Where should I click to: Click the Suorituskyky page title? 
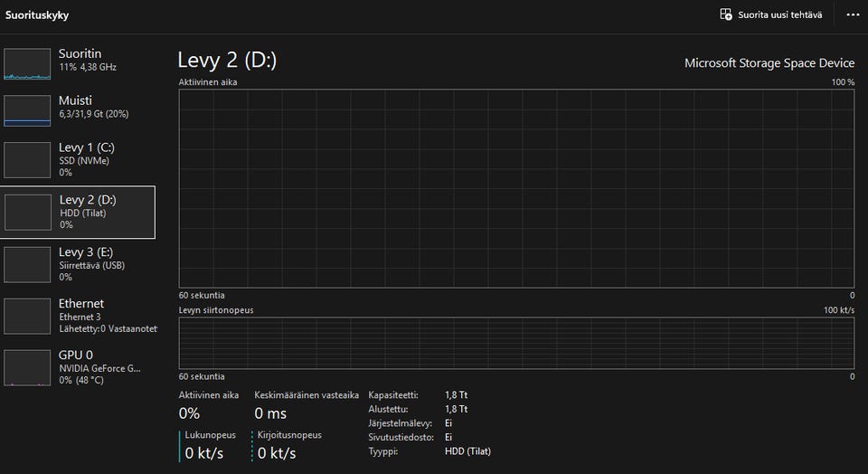coord(37,15)
